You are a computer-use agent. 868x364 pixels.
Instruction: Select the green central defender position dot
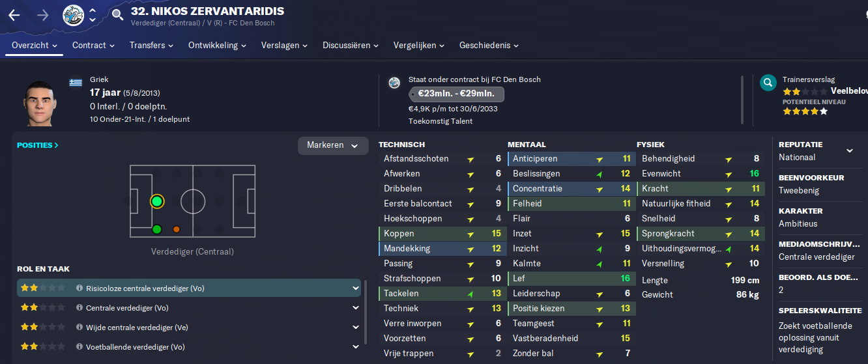pyautogui.click(x=156, y=201)
